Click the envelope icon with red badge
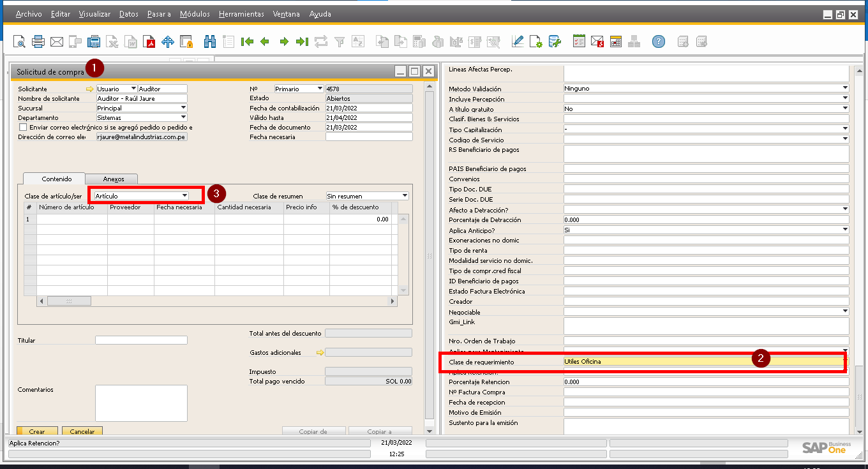The image size is (868, 469). coord(597,41)
